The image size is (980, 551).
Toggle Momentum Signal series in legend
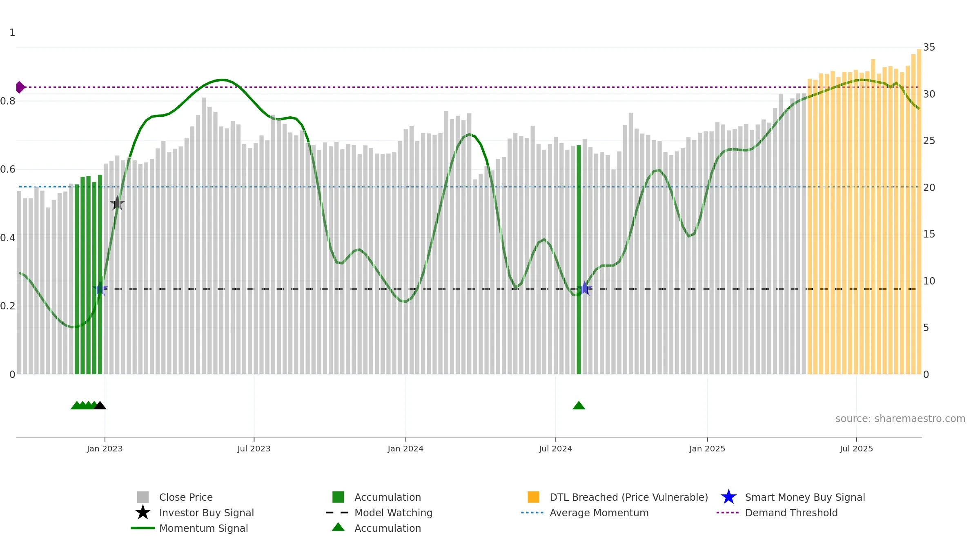pos(189,528)
